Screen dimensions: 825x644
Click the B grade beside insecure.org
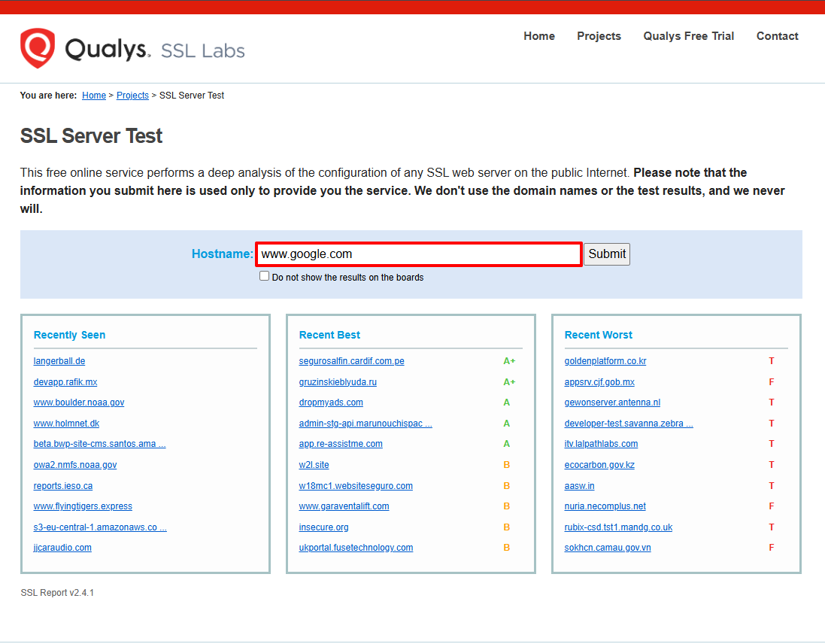click(x=506, y=527)
